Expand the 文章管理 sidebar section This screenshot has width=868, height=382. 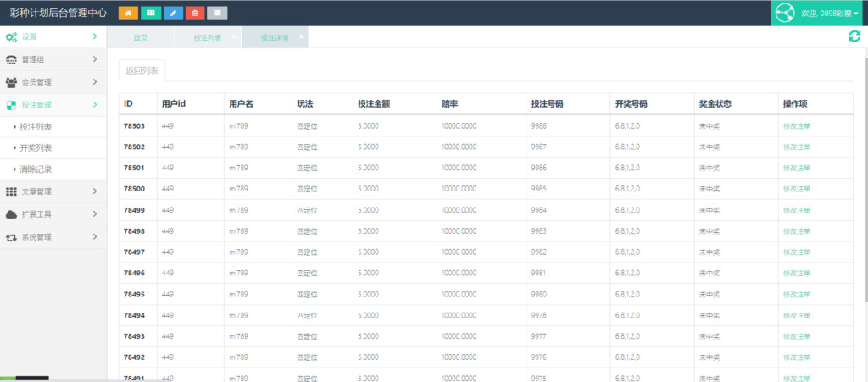click(x=53, y=191)
